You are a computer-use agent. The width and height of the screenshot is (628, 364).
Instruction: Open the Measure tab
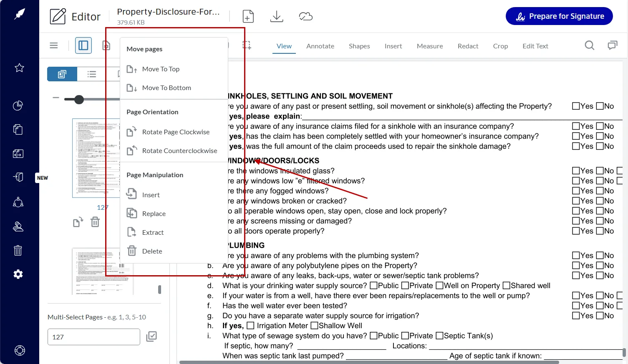click(x=430, y=46)
